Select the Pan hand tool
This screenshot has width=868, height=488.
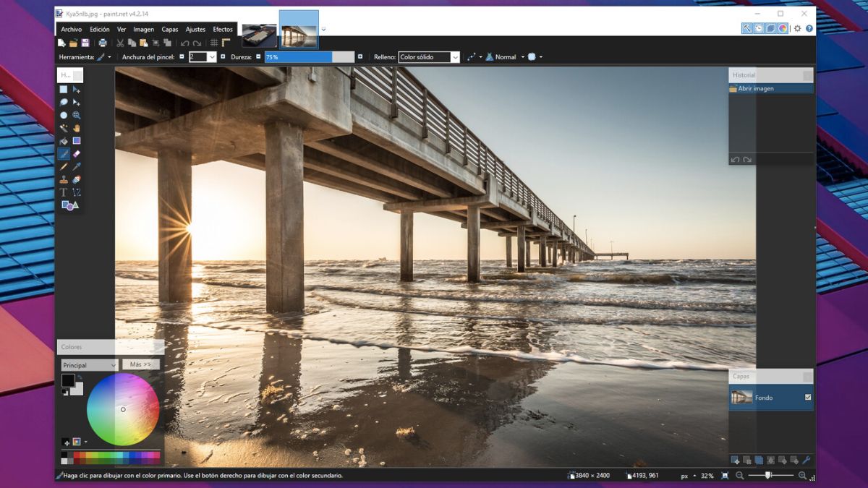pos(77,128)
